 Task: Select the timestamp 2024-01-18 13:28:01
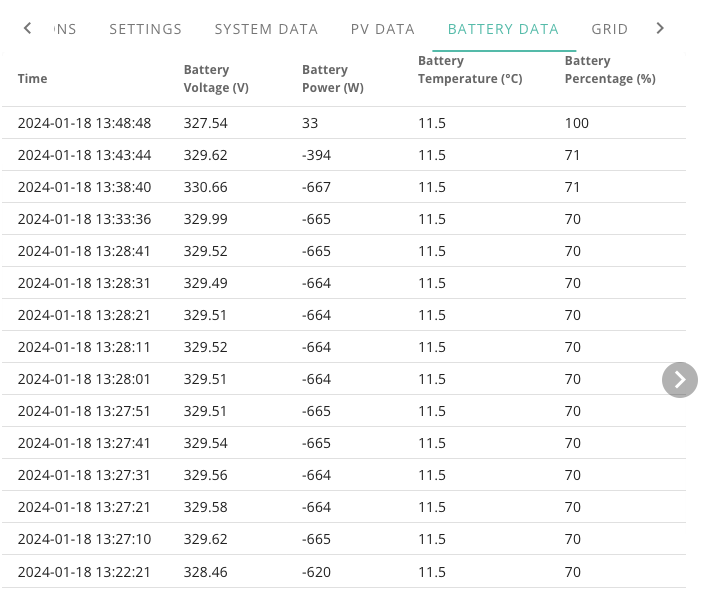(84, 379)
